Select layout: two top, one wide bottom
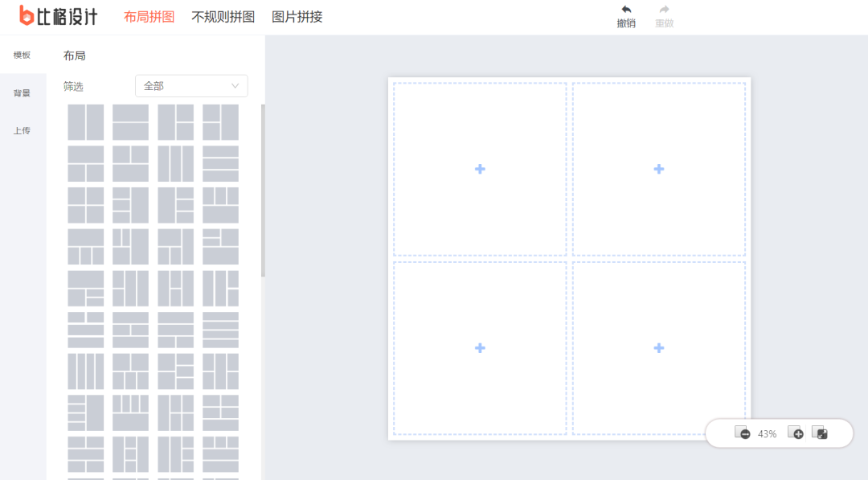 (131, 164)
